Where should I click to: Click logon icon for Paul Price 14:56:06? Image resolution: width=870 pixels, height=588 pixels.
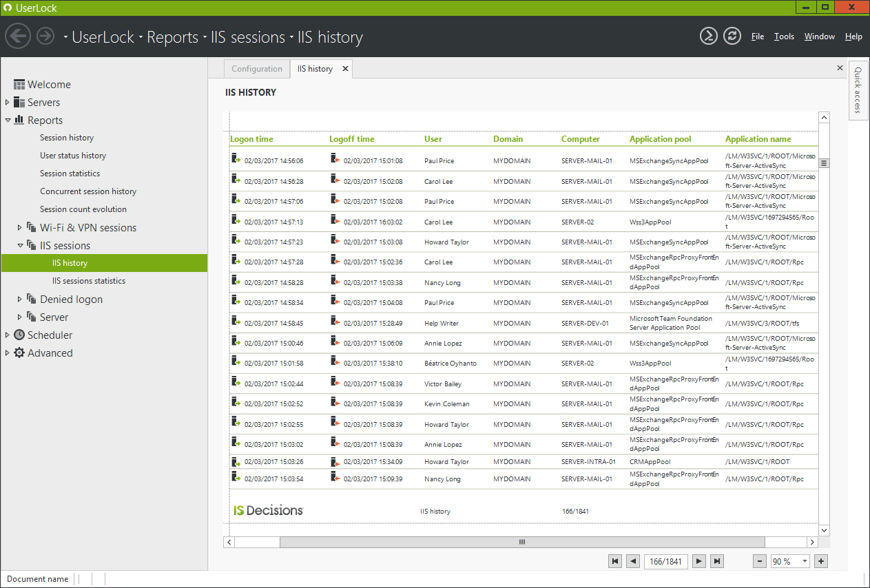[x=236, y=159]
